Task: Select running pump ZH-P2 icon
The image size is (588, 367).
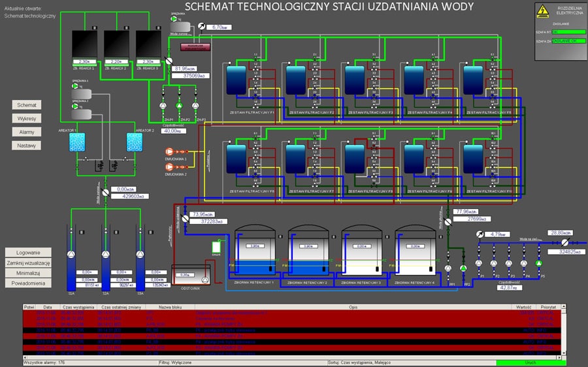Action: tap(179, 106)
